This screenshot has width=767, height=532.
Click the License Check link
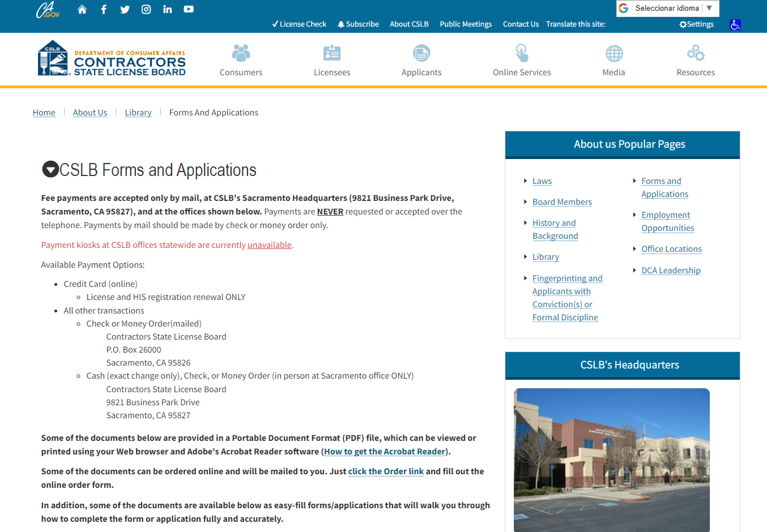(x=299, y=24)
